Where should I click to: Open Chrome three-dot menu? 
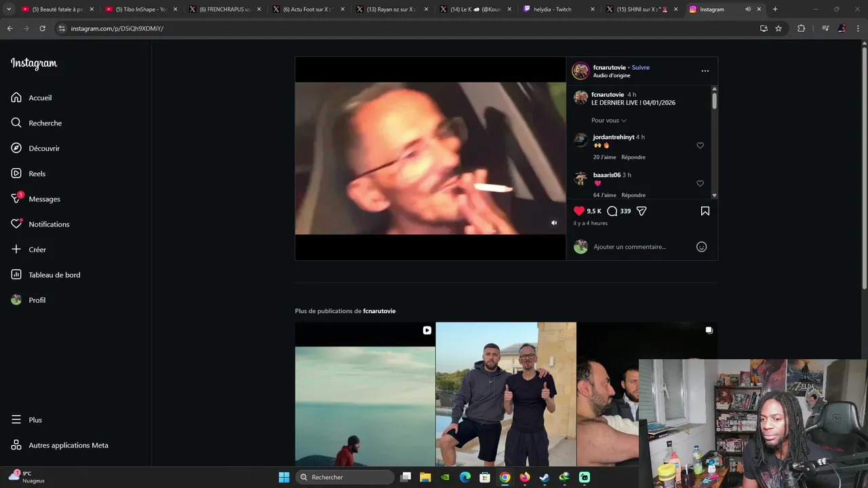pyautogui.click(x=858, y=28)
